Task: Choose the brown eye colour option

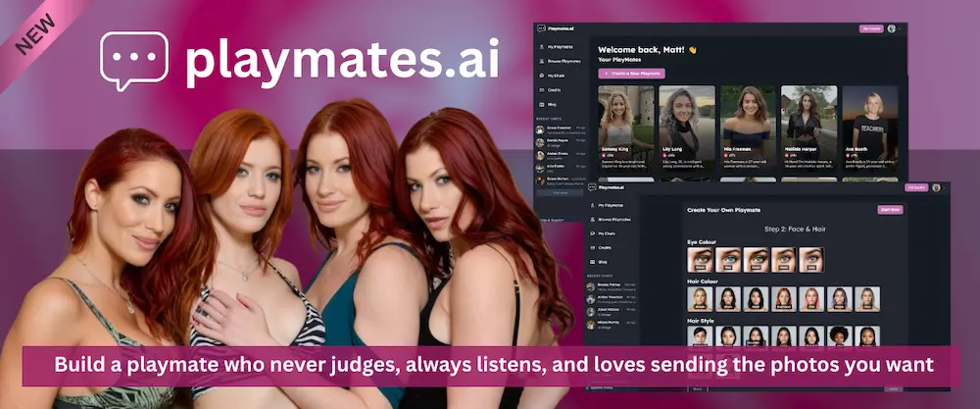Action: tap(700, 260)
